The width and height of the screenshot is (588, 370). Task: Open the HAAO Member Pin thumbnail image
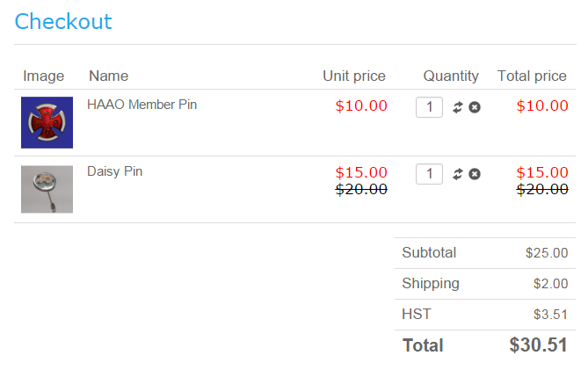click(47, 122)
